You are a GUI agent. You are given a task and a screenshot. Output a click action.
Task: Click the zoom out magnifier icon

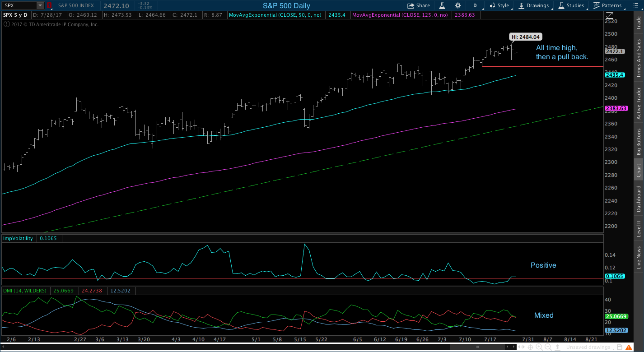click(x=548, y=347)
